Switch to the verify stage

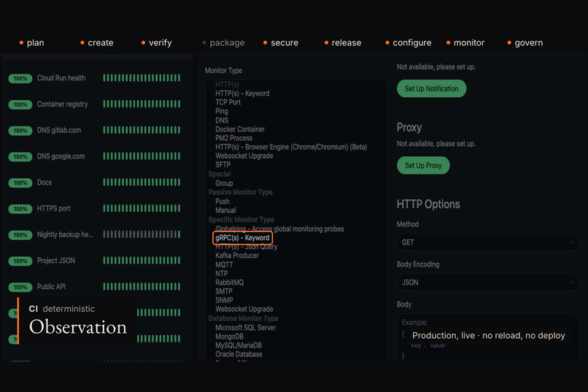point(156,43)
